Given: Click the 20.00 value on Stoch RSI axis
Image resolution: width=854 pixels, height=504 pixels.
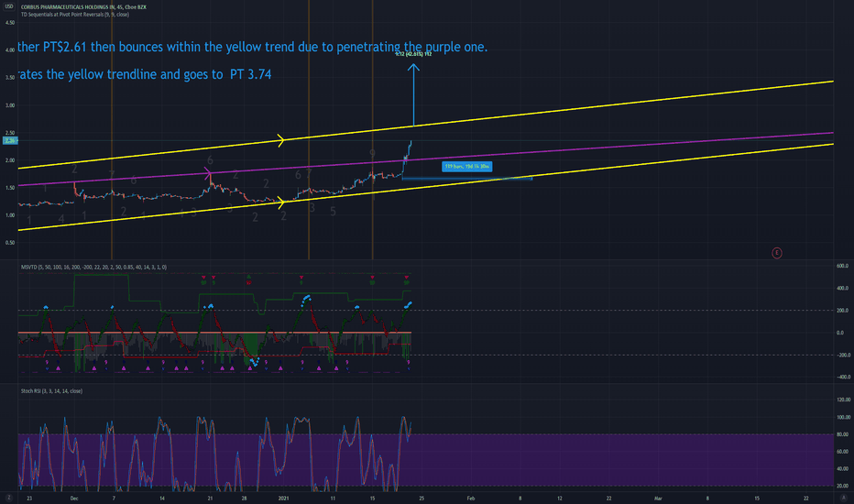Looking at the screenshot, I should [x=843, y=486].
